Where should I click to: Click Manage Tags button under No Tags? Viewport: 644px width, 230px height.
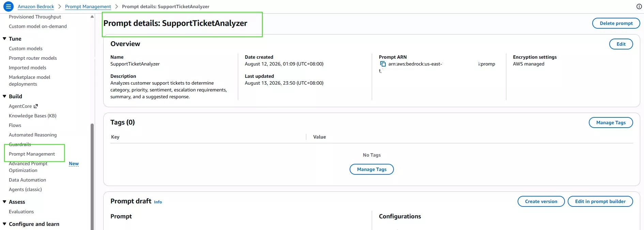372,169
